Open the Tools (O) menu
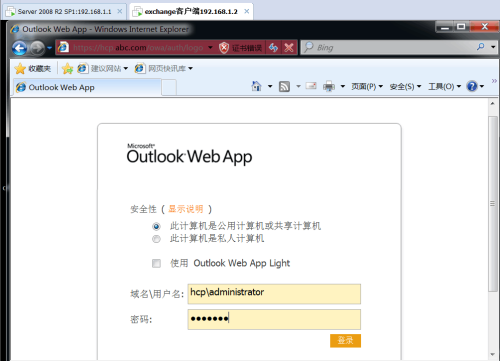The width and height of the screenshot is (500, 361). (x=444, y=87)
